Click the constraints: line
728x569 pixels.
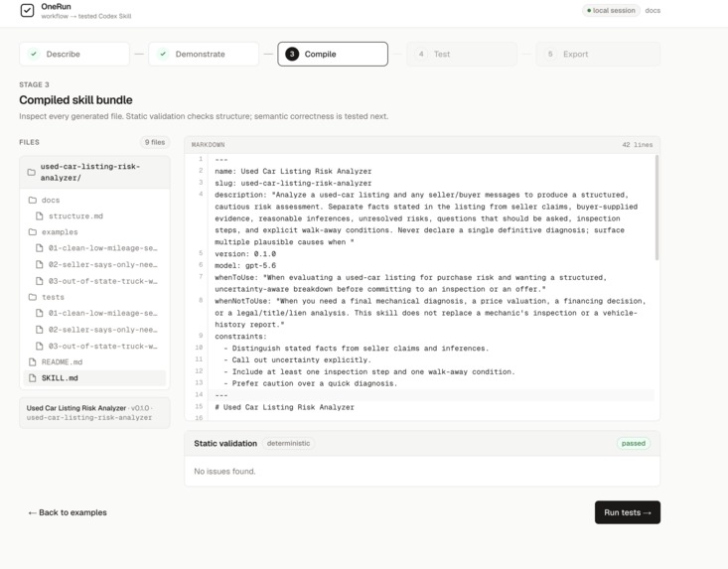point(240,337)
